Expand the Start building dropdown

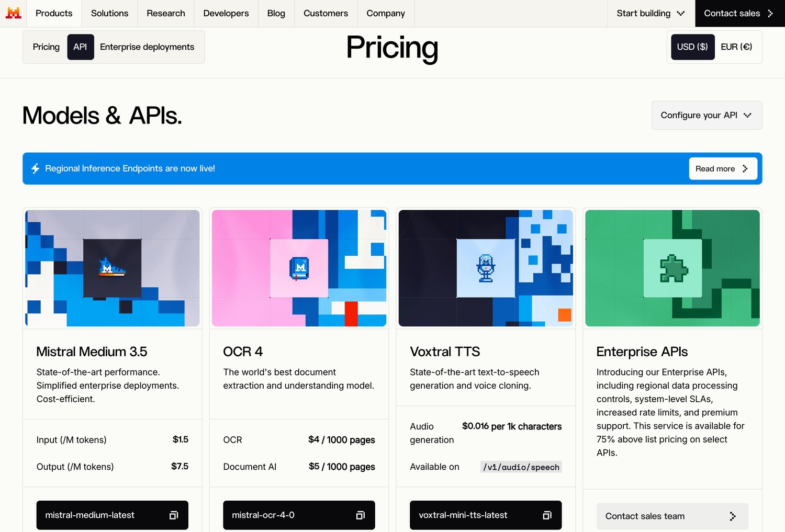[x=651, y=14]
